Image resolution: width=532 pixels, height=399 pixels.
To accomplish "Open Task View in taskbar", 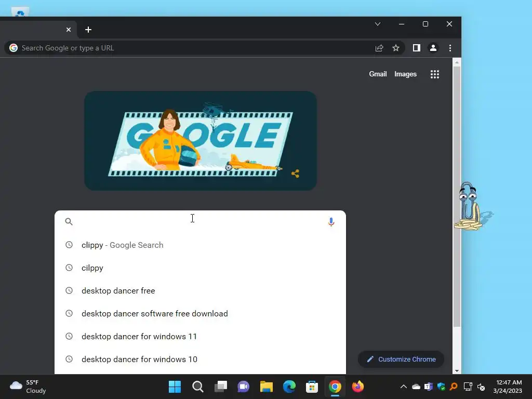I will coord(220,387).
